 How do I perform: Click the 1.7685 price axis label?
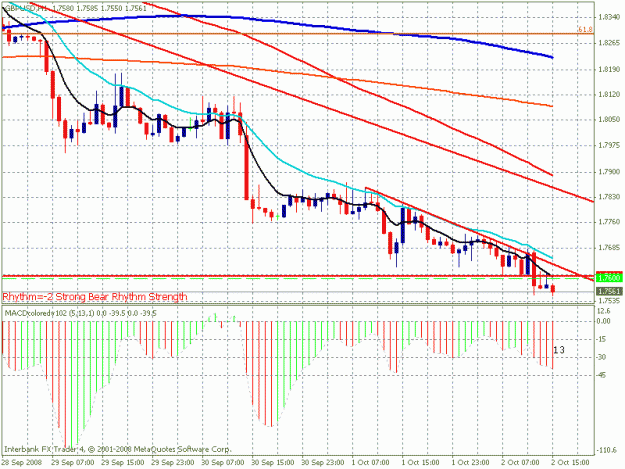[x=610, y=248]
